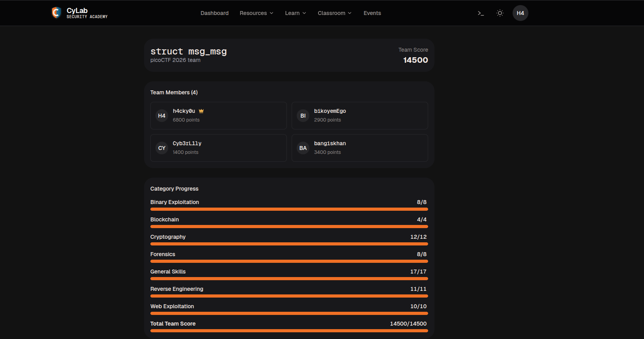The height and width of the screenshot is (339, 644).
Task: Click the 'Team Score' label
Action: pos(413,50)
